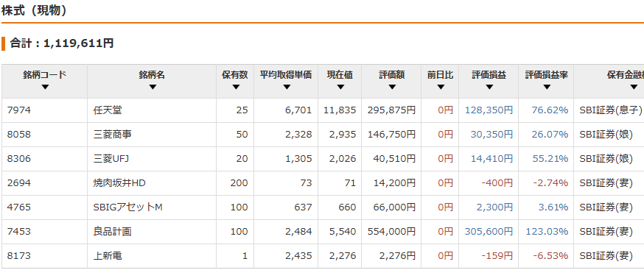The height and width of the screenshot is (270, 644).
Task: Select the 任天堂 stock name
Action: point(108,110)
